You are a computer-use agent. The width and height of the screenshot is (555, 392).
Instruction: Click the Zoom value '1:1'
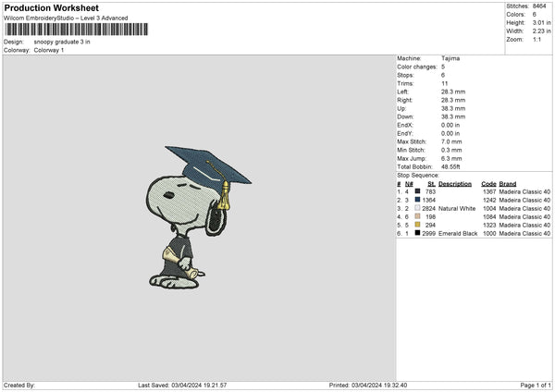[536, 40]
